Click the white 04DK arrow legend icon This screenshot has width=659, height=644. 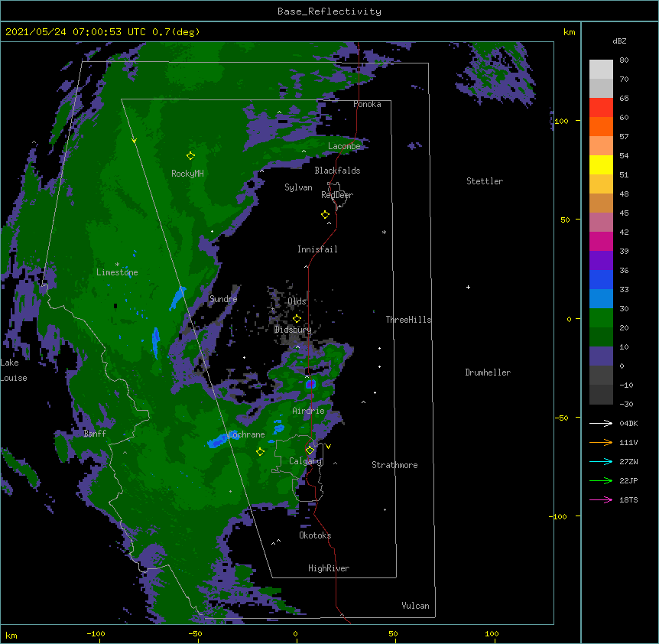(x=601, y=423)
